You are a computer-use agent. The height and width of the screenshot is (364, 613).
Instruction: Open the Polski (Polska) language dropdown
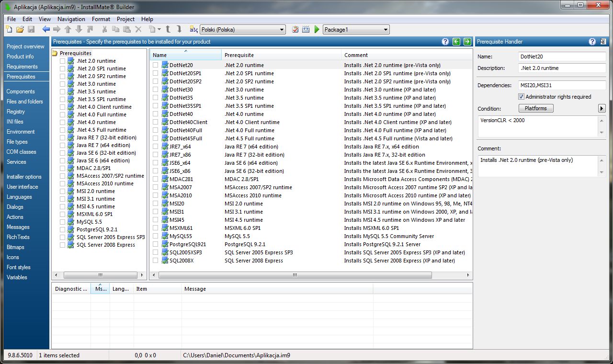(242, 30)
